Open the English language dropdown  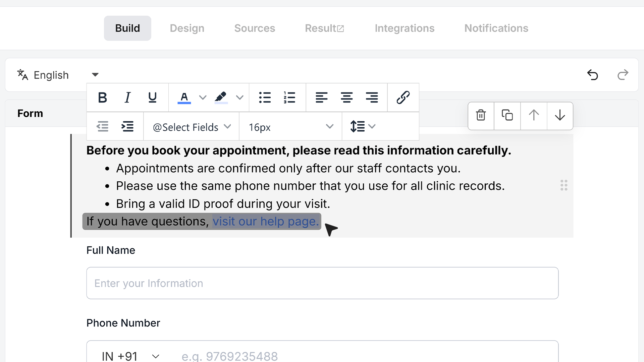coord(58,75)
